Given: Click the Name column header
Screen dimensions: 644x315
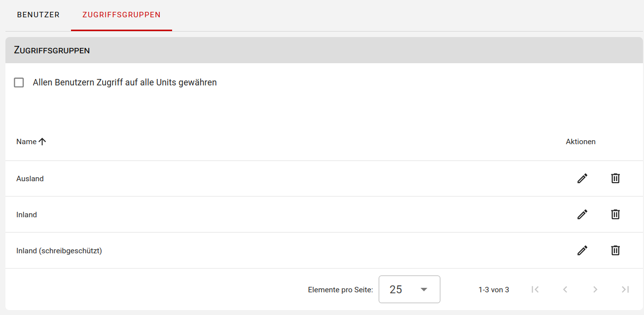Looking at the screenshot, I should tap(27, 142).
